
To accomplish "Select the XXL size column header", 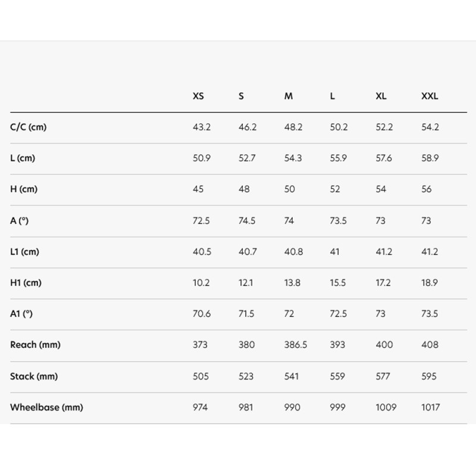I will (x=429, y=96).
